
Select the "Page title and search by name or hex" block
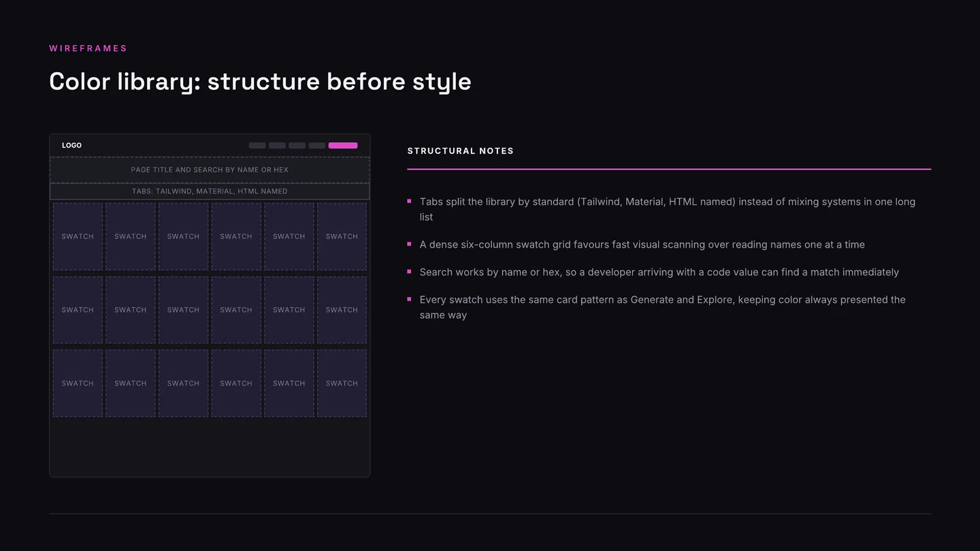(210, 170)
